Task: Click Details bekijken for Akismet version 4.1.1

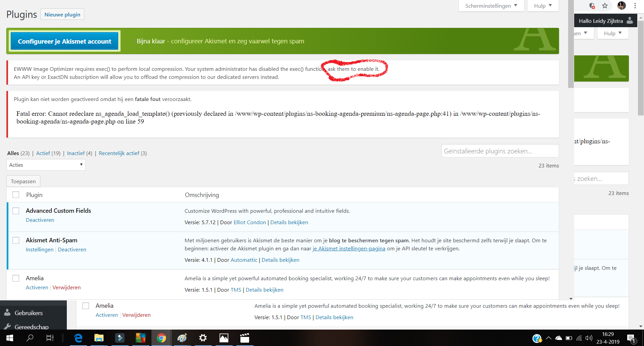Action: (280, 260)
